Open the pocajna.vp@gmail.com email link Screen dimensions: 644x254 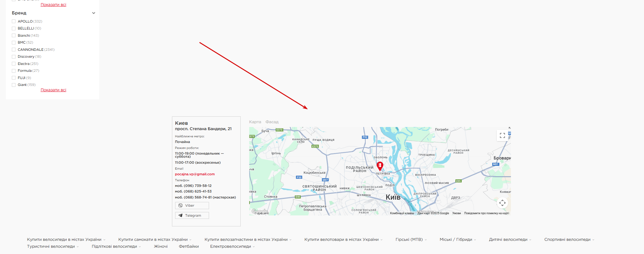click(x=195, y=174)
